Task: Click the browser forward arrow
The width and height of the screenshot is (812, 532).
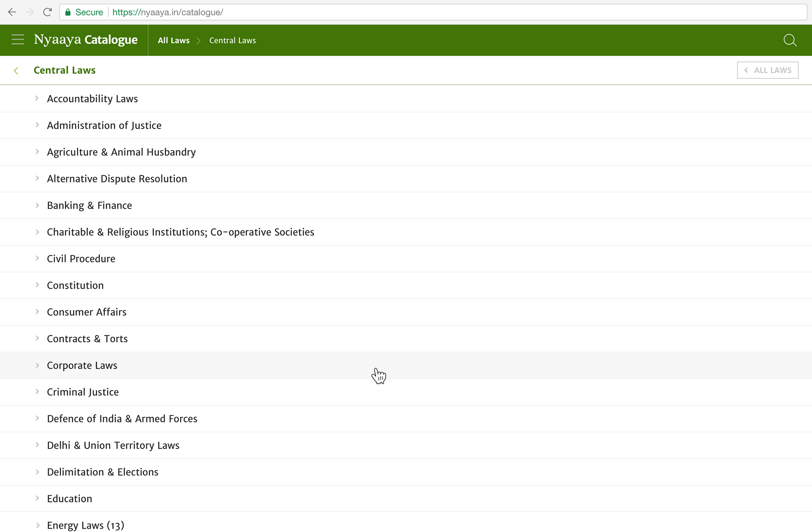Action: (30, 12)
